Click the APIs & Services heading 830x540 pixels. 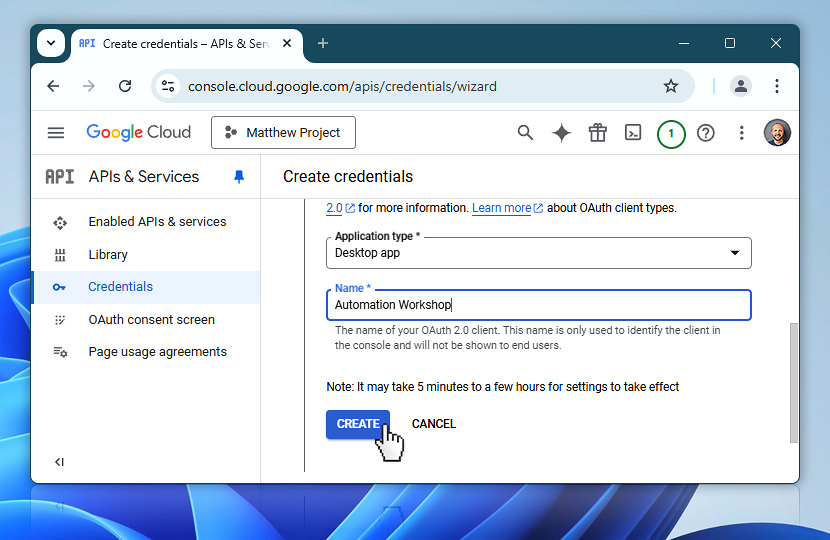click(144, 176)
